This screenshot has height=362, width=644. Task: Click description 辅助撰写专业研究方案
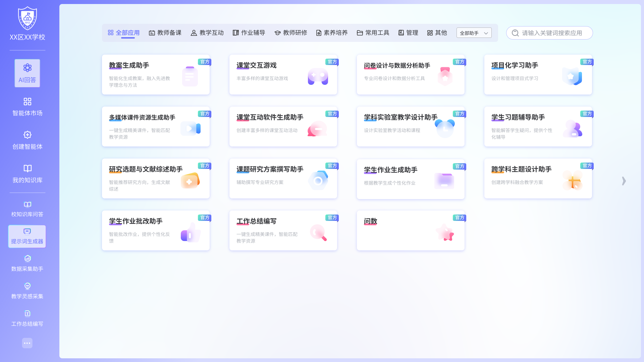click(x=260, y=182)
